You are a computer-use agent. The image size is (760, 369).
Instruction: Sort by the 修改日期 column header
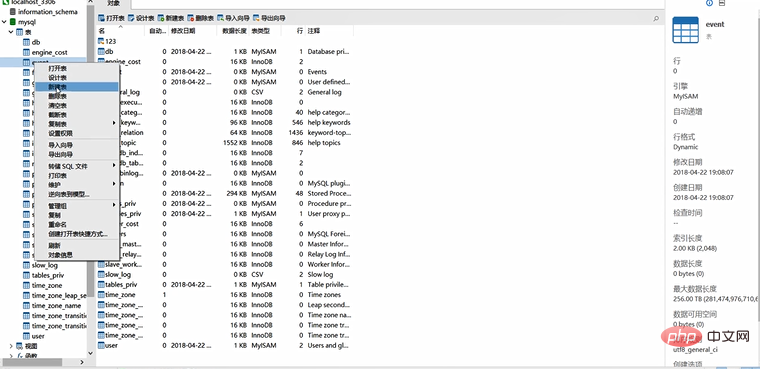point(192,31)
